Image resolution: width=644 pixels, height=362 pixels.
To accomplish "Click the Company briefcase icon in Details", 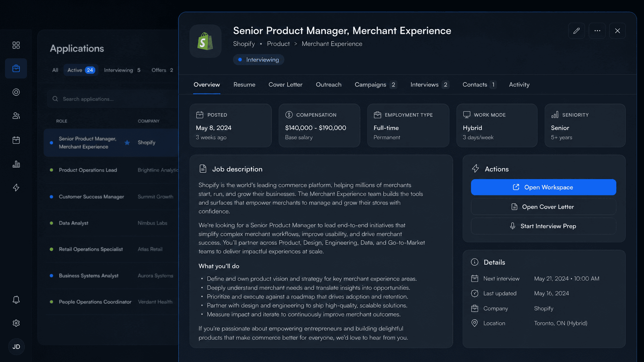I will point(475,309).
